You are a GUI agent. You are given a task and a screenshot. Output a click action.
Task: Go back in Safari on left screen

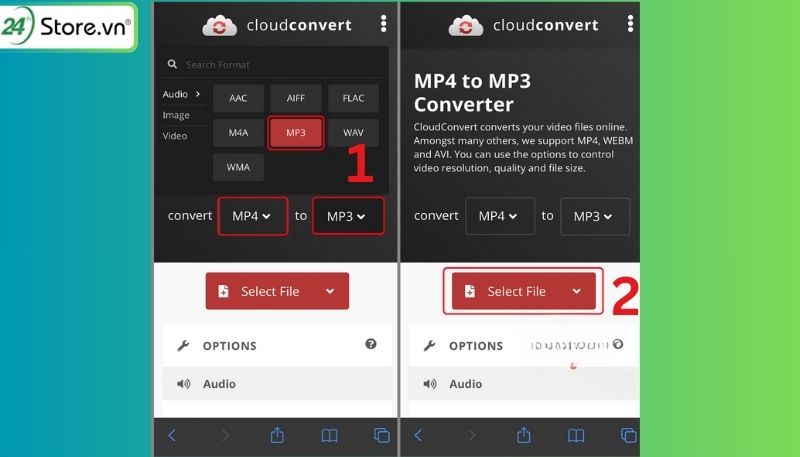tap(172, 435)
